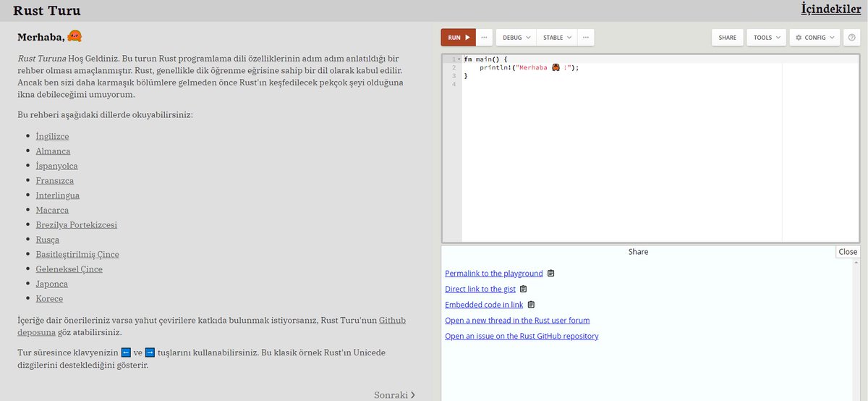Open Embedded code in link
This screenshot has width=868, height=401.
tap(484, 305)
